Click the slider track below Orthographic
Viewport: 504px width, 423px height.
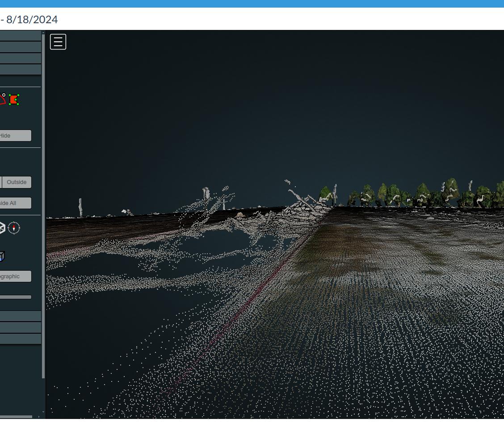15,297
